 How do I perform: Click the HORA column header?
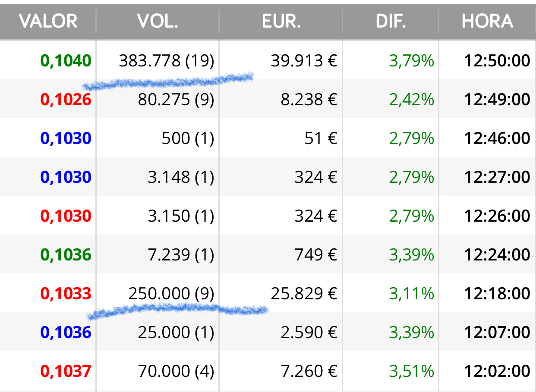pos(487,21)
